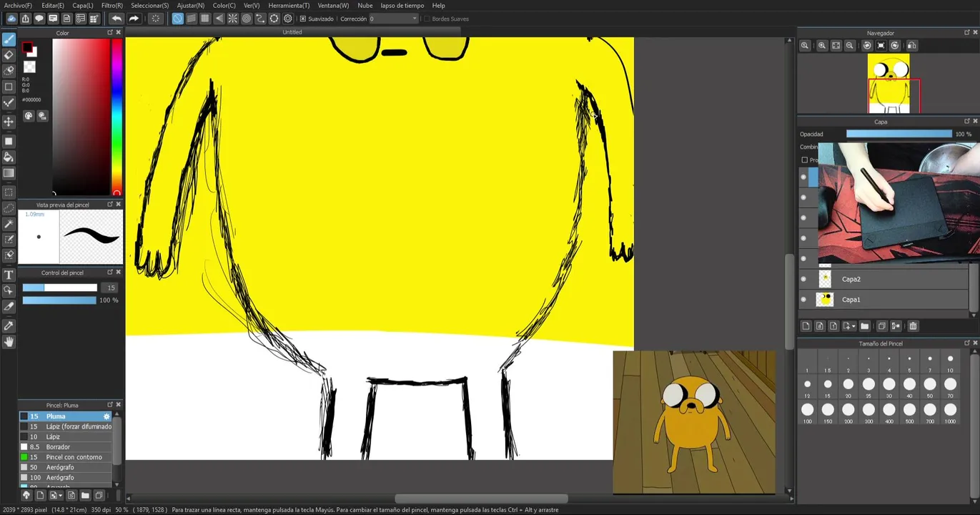The height and width of the screenshot is (515, 980).
Task: Enable the grid snap guide
Action: tap(204, 19)
